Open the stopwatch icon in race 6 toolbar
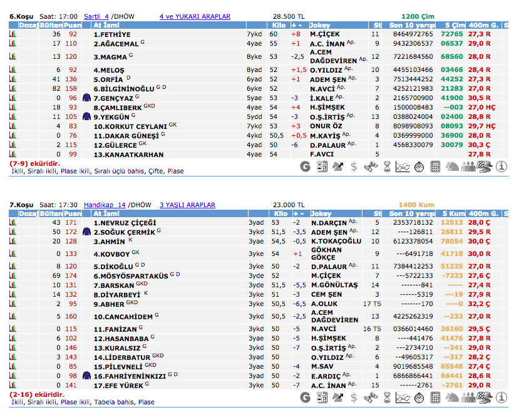This screenshot has width=524, height=420. coord(419,166)
